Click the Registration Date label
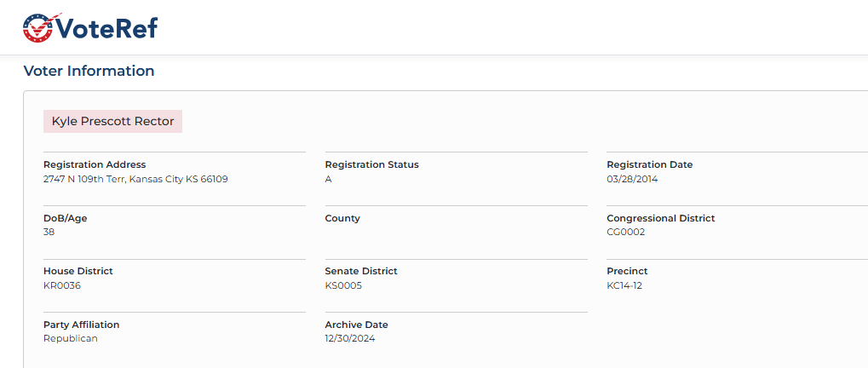This screenshot has height=368, width=868. (x=649, y=165)
